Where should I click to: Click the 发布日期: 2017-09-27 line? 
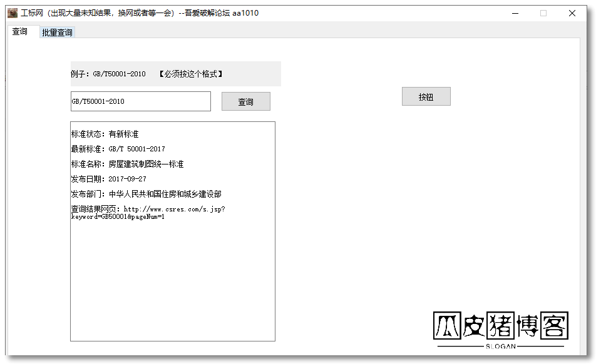pyautogui.click(x=109, y=179)
